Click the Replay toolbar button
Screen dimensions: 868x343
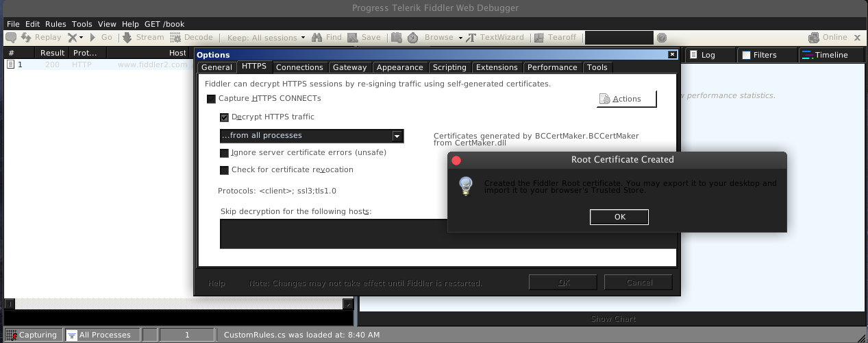[42, 38]
